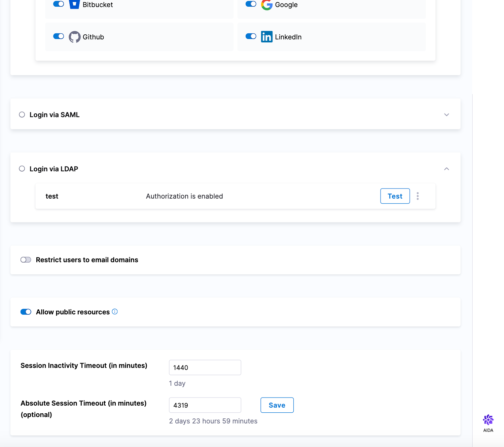Viewport: 504px width, 447px height.
Task: Disable the LinkedIn login toggle
Action: (251, 36)
